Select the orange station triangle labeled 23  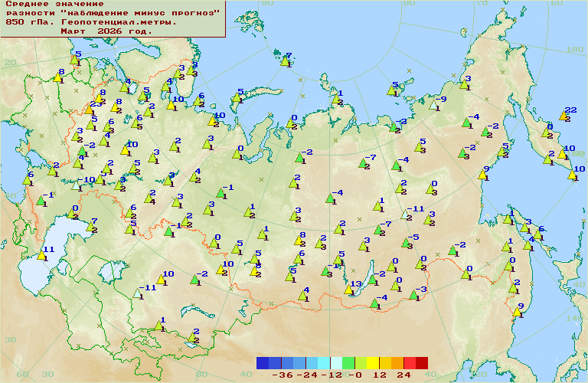click(91, 110)
